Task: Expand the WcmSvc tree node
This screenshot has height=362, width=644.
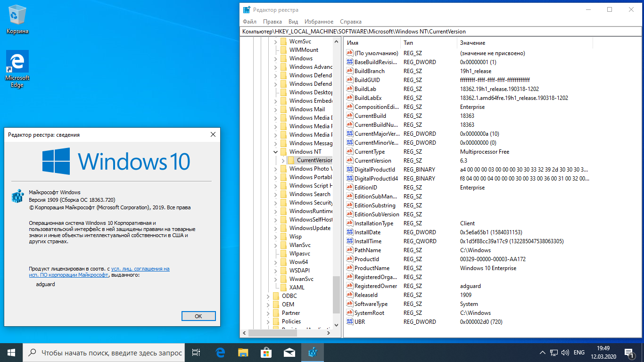Action: [x=276, y=41]
